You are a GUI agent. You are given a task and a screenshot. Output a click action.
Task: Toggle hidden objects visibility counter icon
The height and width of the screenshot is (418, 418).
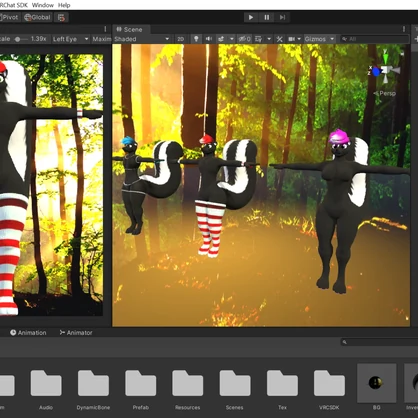(x=244, y=39)
